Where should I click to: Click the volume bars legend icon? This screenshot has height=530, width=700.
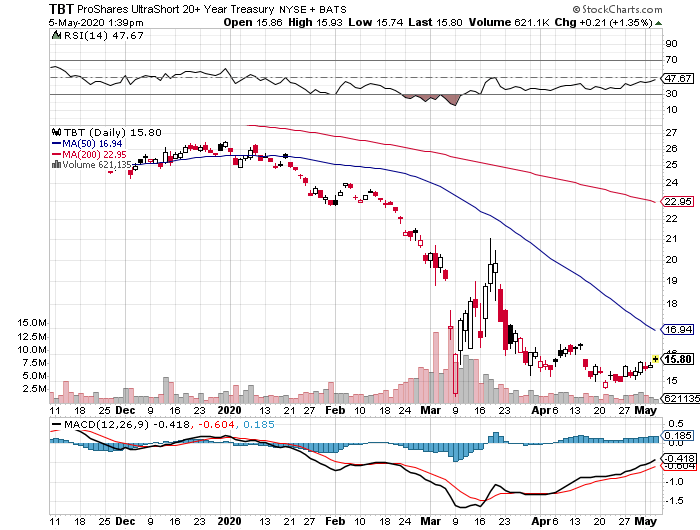pyautogui.click(x=56, y=165)
